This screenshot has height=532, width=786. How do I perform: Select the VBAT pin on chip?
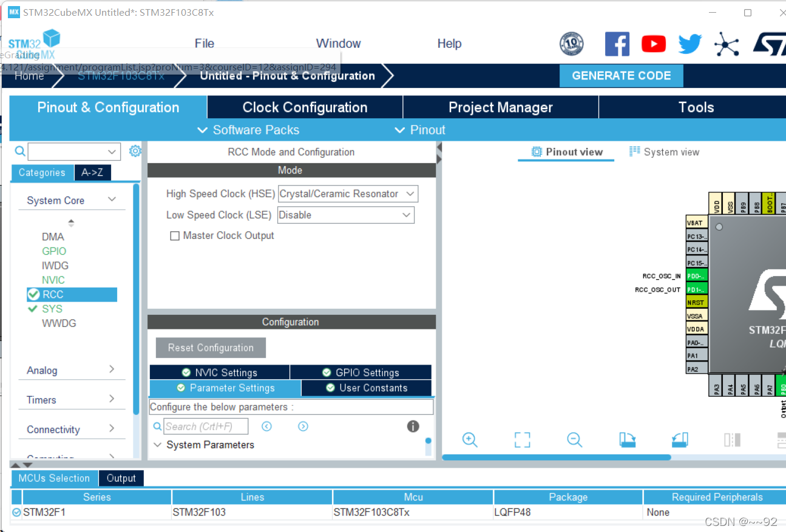point(697,223)
